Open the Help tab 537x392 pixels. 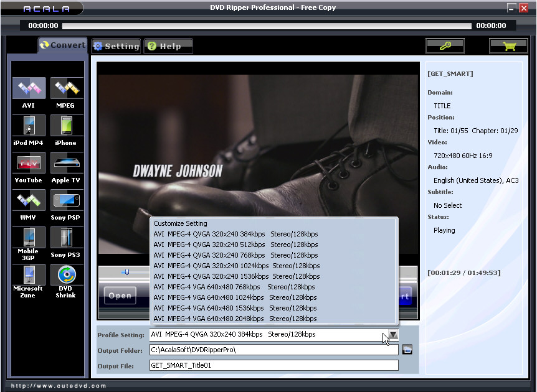point(168,46)
